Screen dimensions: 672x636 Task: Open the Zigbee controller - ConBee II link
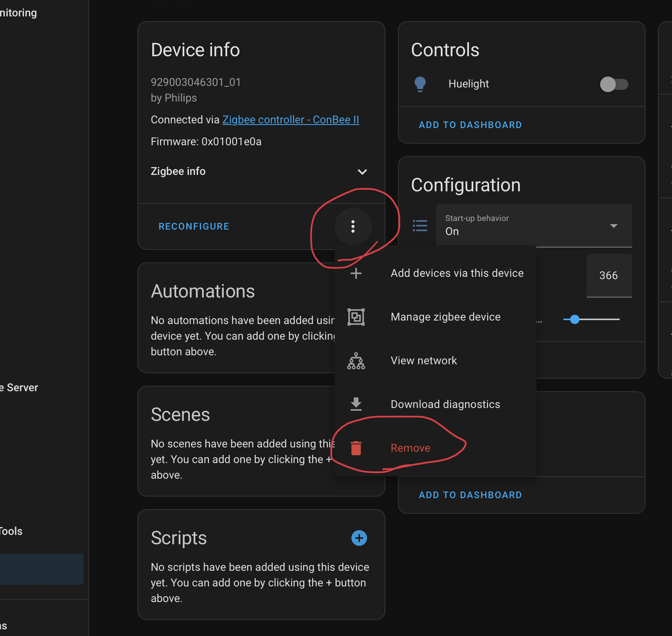(x=291, y=120)
